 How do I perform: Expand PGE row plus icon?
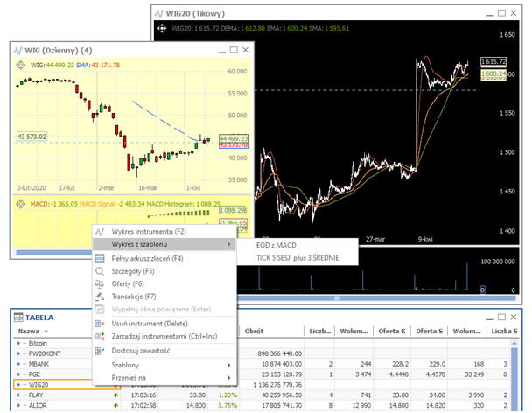point(18,374)
